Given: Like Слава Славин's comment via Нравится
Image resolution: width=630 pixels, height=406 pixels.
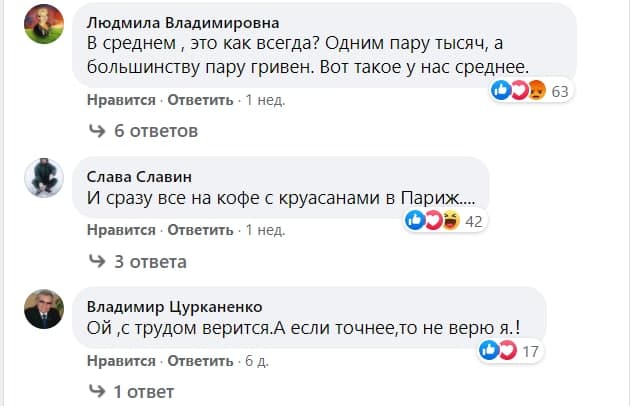Looking at the screenshot, I should (x=121, y=230).
